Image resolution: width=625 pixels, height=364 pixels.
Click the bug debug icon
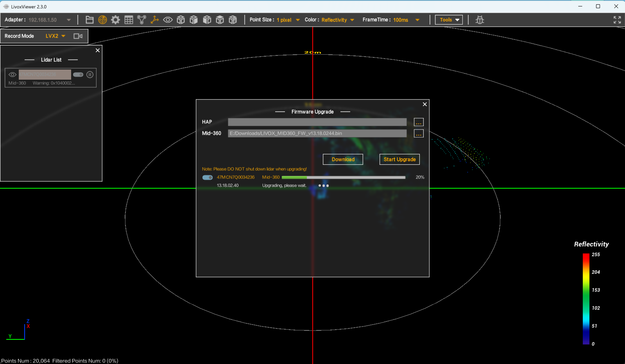480,20
